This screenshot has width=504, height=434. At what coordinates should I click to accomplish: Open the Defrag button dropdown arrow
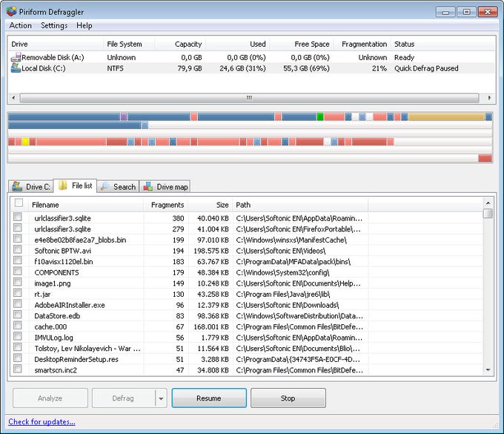pos(161,398)
